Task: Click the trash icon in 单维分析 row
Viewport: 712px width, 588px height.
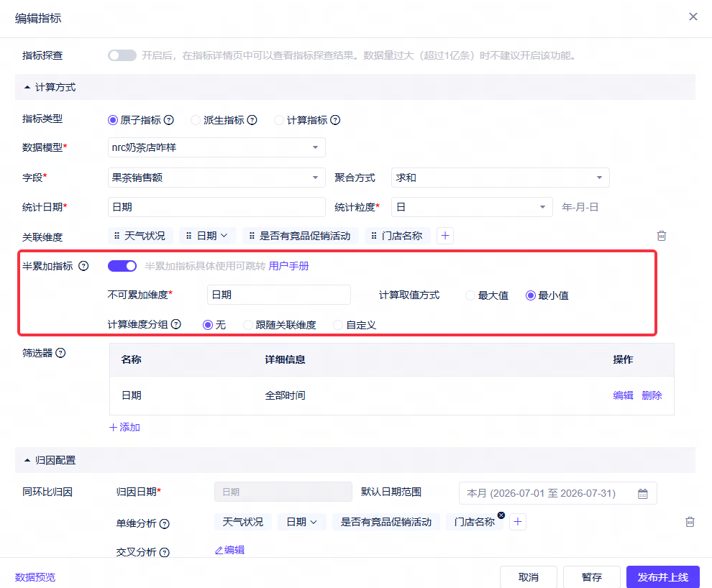Action: [690, 522]
